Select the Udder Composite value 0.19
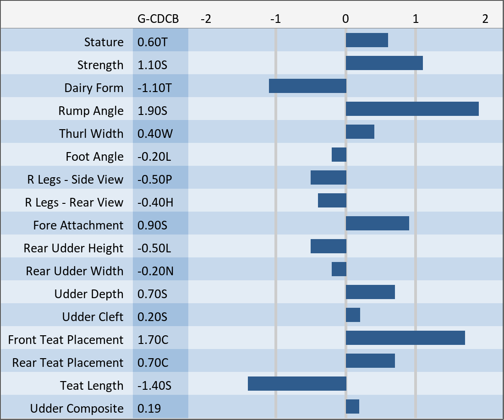 (x=149, y=409)
